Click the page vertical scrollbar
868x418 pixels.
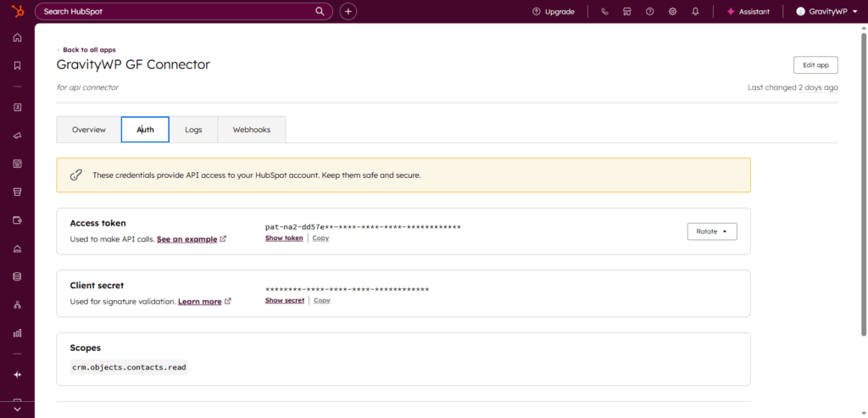click(x=864, y=182)
